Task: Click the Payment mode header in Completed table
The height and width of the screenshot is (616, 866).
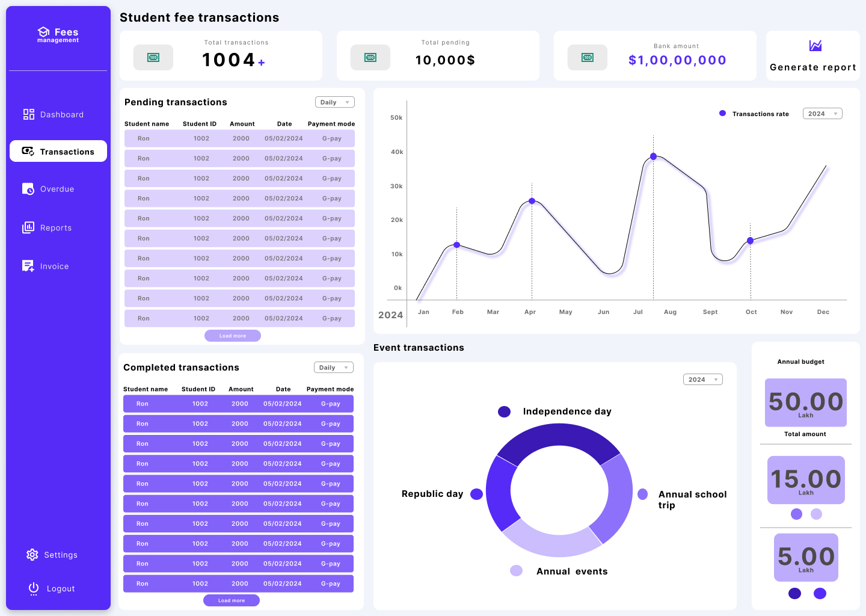Action: [330, 389]
